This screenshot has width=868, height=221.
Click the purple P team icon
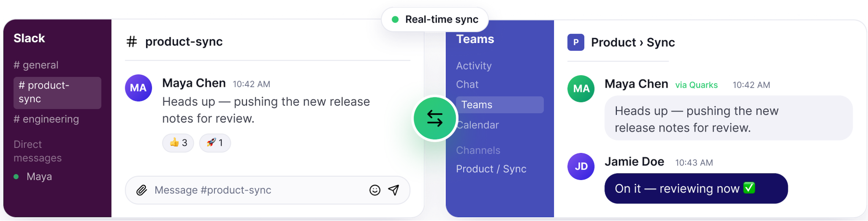coord(575,42)
